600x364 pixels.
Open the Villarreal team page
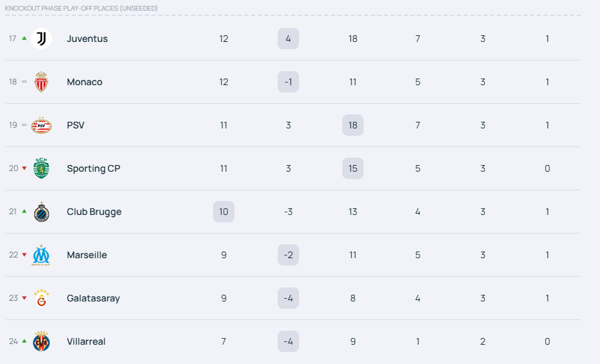pos(86,341)
